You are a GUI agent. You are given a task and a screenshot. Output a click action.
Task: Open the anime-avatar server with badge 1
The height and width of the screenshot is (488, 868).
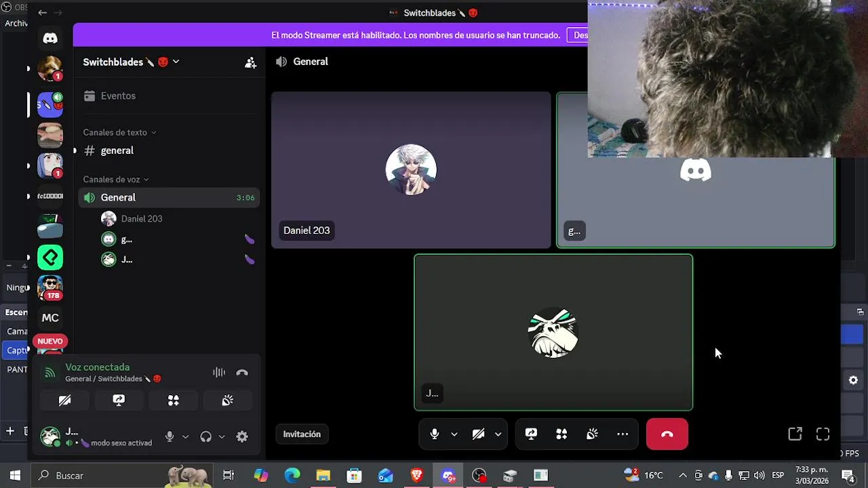(x=50, y=166)
